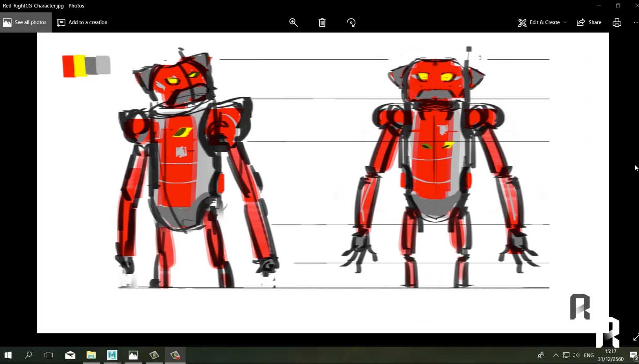Open the Mail app from taskbar
The image size is (639, 364).
pyautogui.click(x=70, y=355)
